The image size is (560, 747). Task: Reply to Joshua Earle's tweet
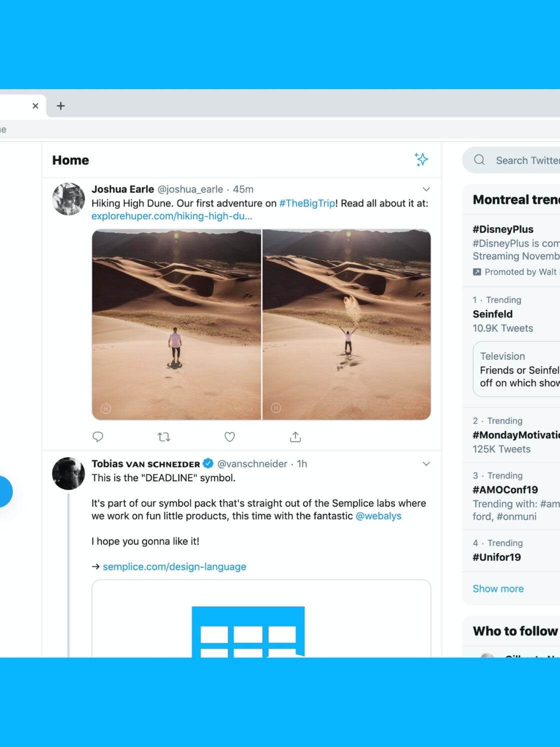pos(98,437)
